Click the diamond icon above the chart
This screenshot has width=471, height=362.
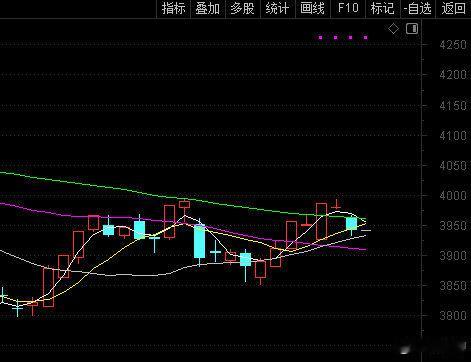pos(393,29)
